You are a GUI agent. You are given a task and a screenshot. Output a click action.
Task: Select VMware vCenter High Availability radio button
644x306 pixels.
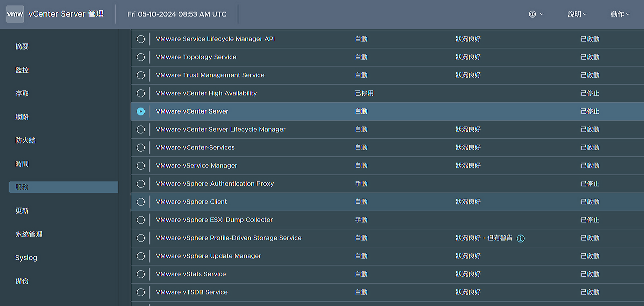141,93
